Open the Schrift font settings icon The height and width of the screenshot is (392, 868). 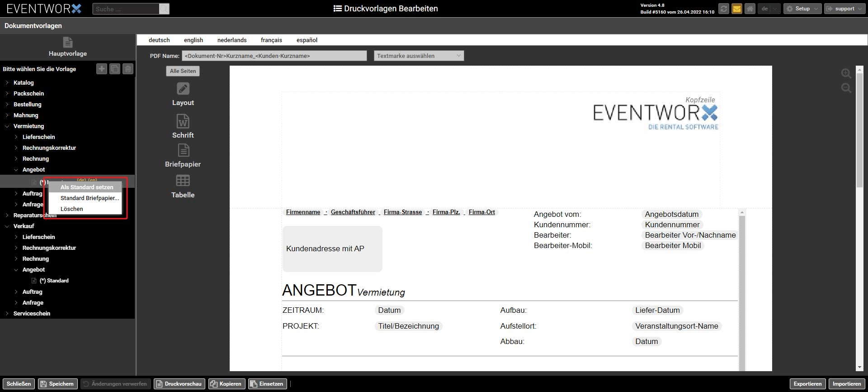click(183, 122)
